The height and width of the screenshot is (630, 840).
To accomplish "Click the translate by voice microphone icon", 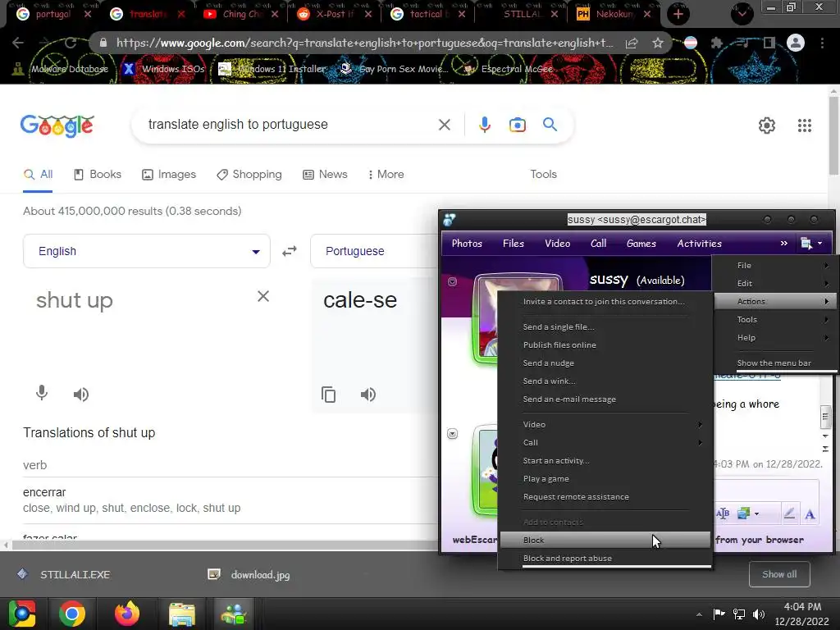I will click(42, 394).
